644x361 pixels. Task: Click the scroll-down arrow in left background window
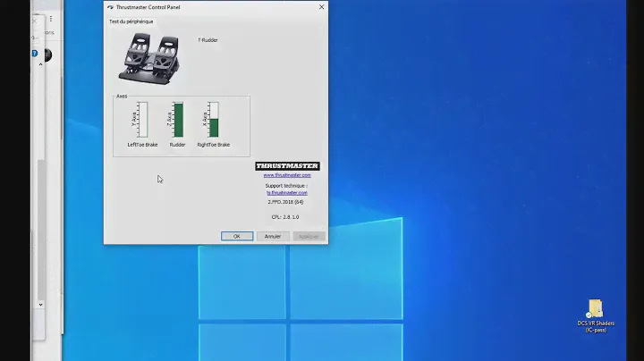[39, 305]
